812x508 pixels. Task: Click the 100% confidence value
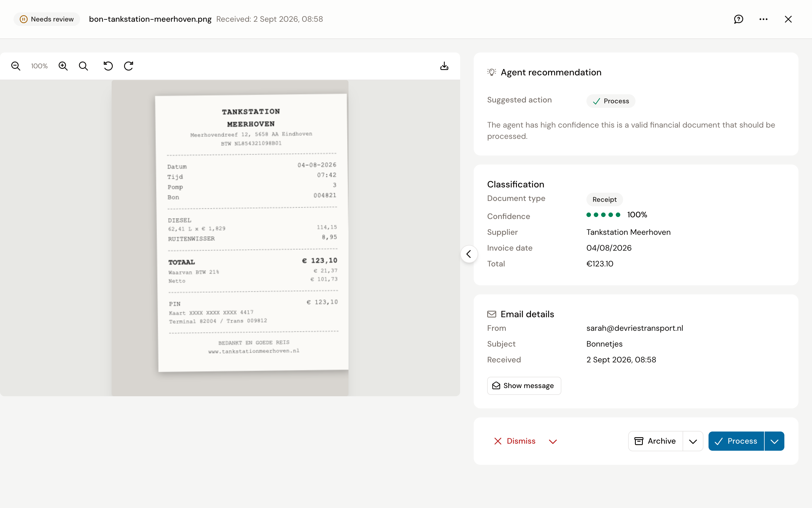pos(637,215)
